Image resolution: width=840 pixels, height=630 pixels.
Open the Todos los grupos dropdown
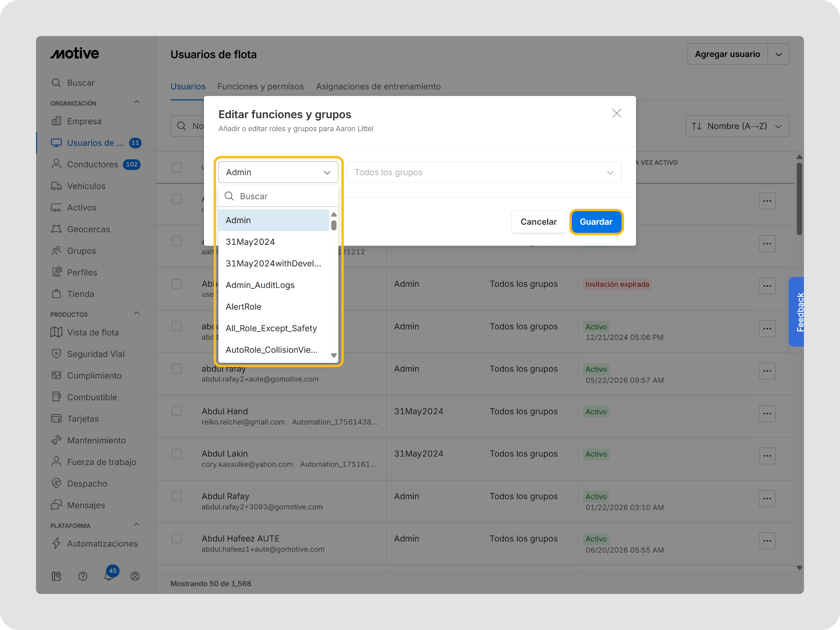484,172
